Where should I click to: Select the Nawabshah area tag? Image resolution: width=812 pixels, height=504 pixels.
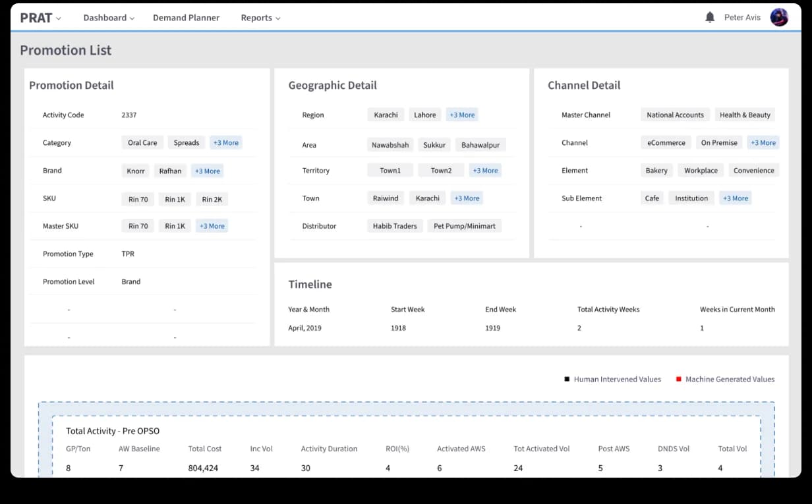[x=390, y=145]
